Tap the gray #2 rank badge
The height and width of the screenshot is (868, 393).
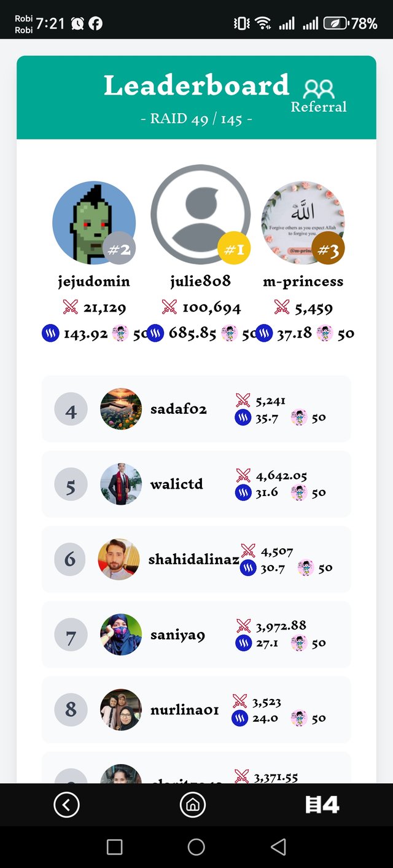(120, 249)
